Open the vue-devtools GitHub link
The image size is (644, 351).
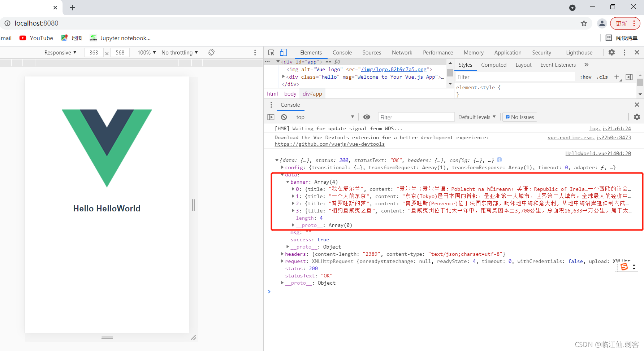329,144
